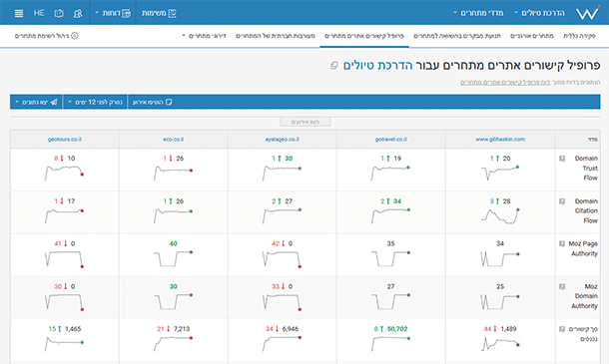The image size is (609, 364).
Task: Click the מדד column header
Action: [593, 140]
